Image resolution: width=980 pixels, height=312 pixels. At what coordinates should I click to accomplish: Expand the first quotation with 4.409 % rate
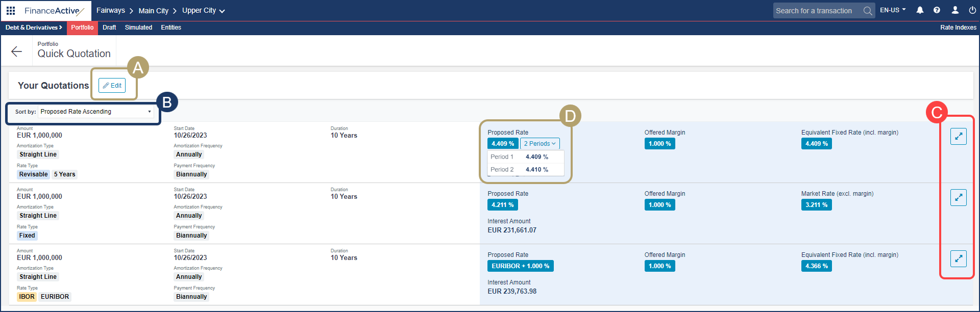(x=958, y=136)
